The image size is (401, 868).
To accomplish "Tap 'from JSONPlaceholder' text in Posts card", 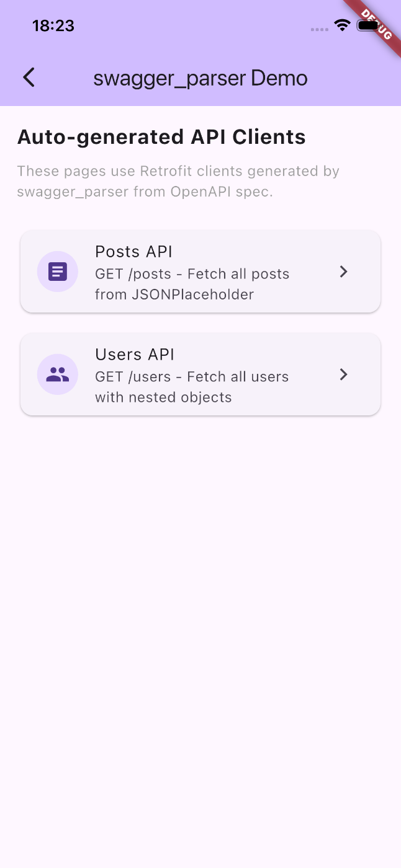I will pyautogui.click(x=174, y=294).
